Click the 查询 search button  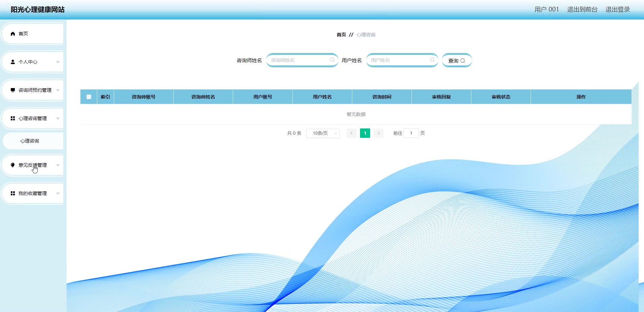click(x=457, y=61)
